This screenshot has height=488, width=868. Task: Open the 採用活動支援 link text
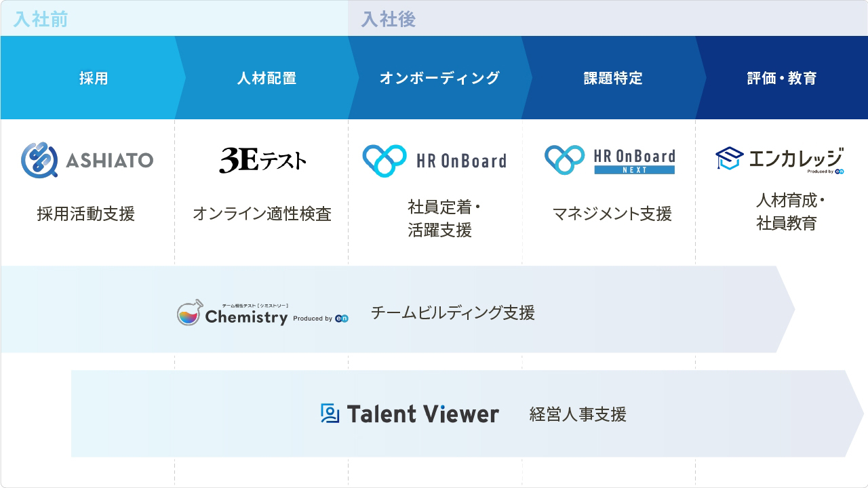pyautogui.click(x=86, y=214)
